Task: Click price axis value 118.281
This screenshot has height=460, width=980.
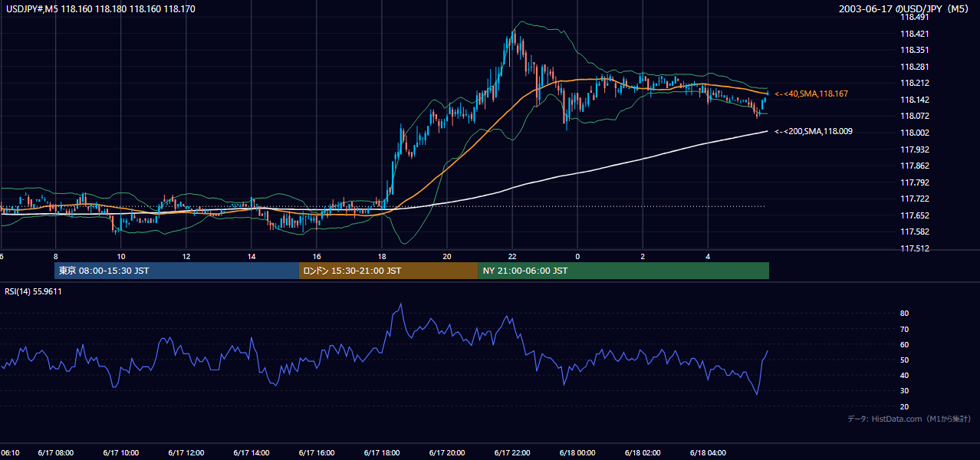Action: click(915, 67)
